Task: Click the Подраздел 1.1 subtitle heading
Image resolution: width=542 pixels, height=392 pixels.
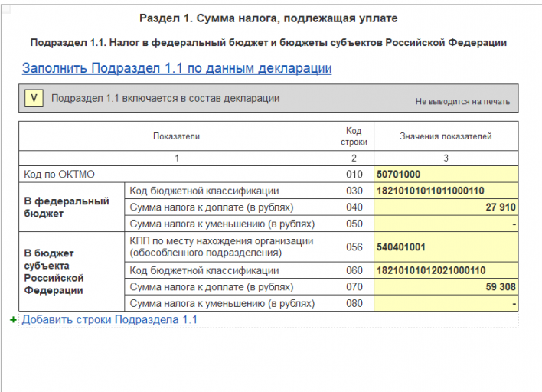Action: click(x=269, y=43)
